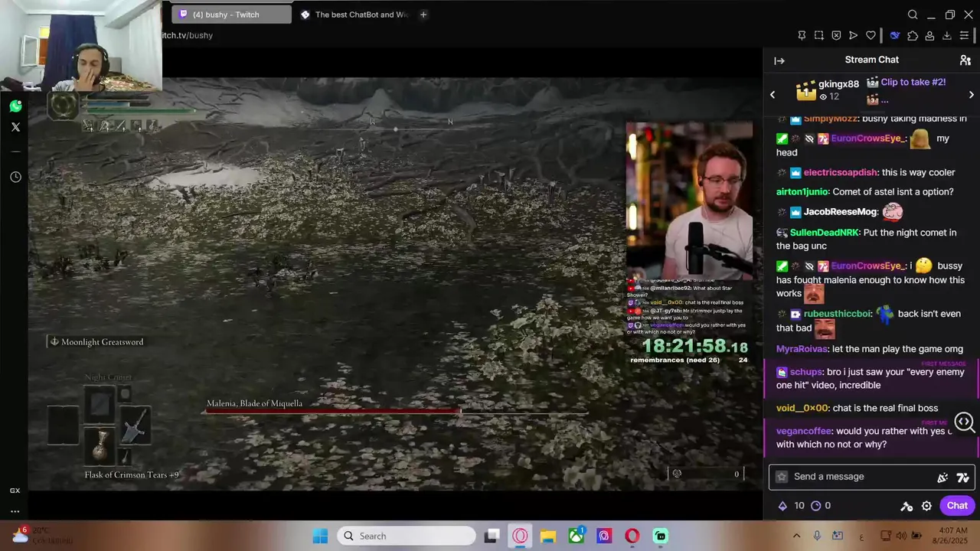
Task: Click Flask of Crimson Tears +9 label
Action: point(132,474)
